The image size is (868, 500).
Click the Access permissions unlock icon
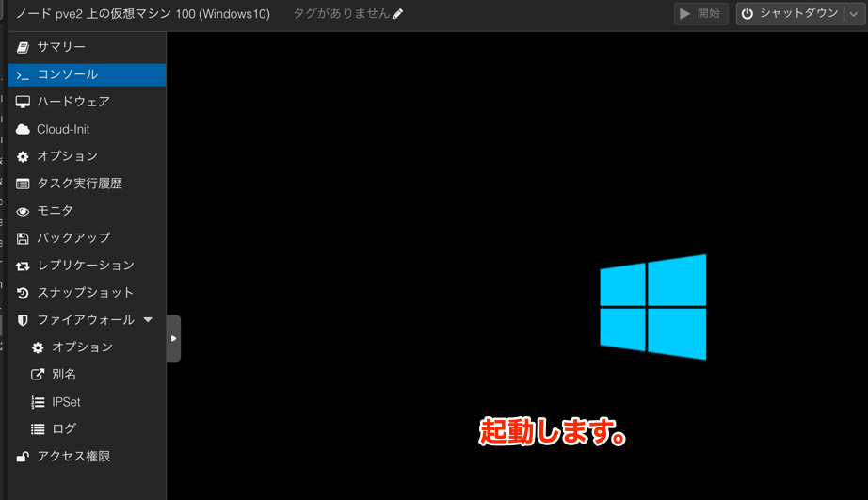click(x=24, y=457)
